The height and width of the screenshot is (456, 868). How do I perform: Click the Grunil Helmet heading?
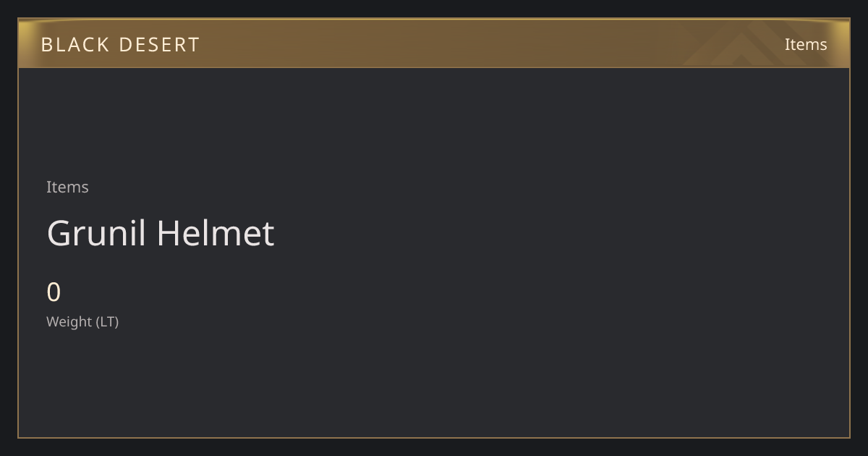click(161, 233)
